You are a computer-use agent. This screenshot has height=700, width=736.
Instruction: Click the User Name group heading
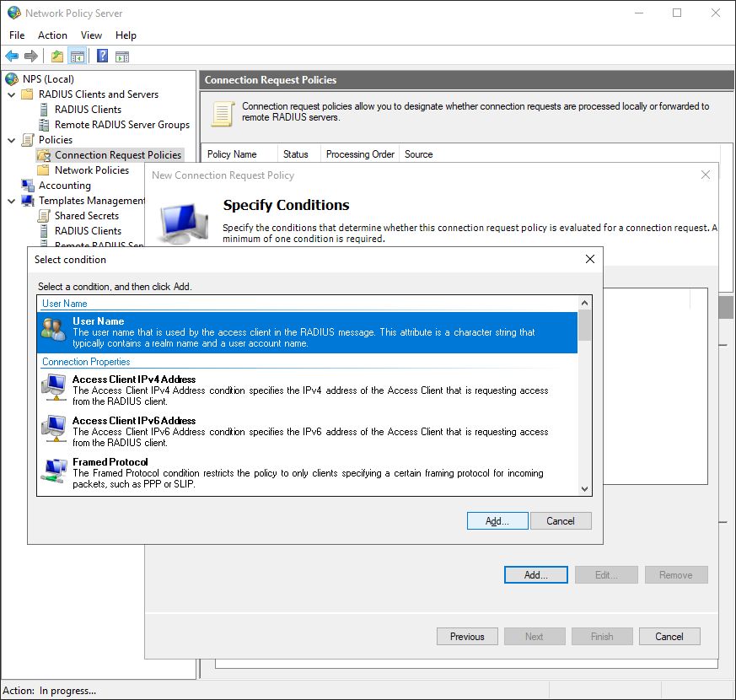(65, 304)
